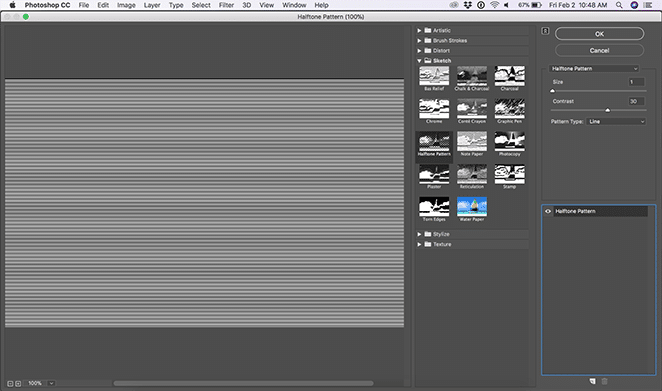Viewport: 662px width, 391px height.
Task: Open the Photoshop CC application menu
Action: pyautogui.click(x=47, y=5)
